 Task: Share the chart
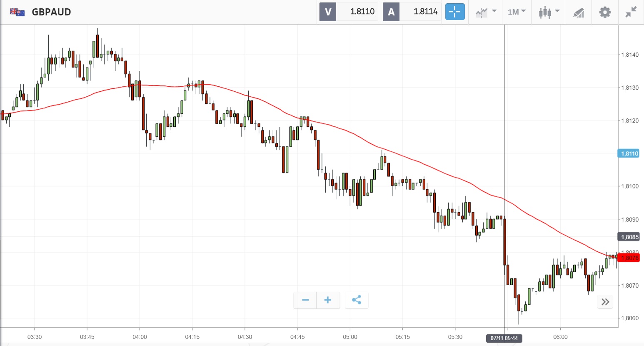(357, 300)
